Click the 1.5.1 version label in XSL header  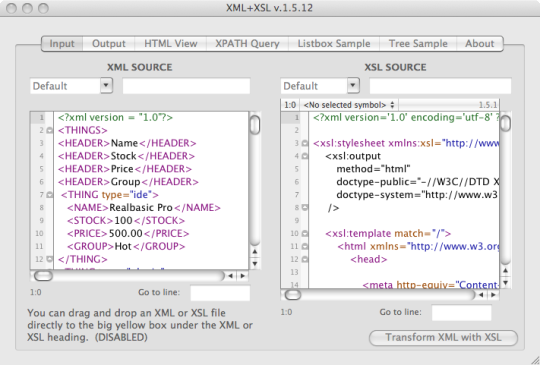pyautogui.click(x=488, y=105)
